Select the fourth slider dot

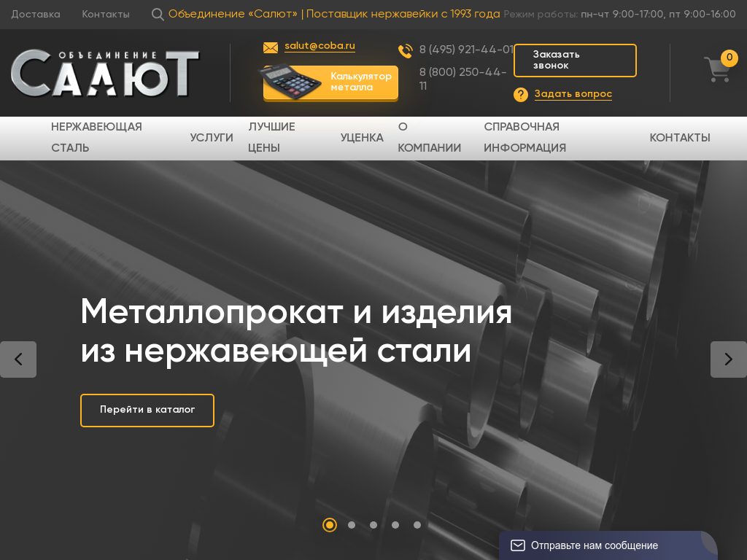pos(395,525)
